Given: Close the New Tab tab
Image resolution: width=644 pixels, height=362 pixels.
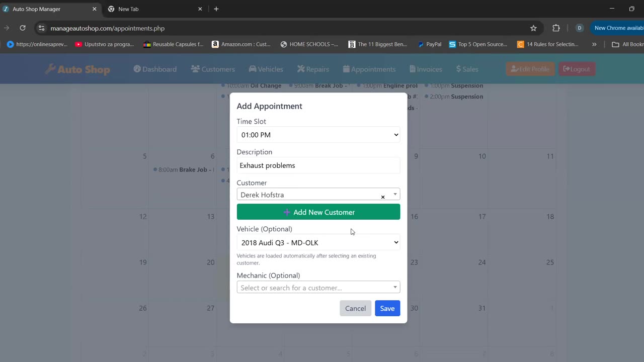Looking at the screenshot, I should tap(200, 9).
